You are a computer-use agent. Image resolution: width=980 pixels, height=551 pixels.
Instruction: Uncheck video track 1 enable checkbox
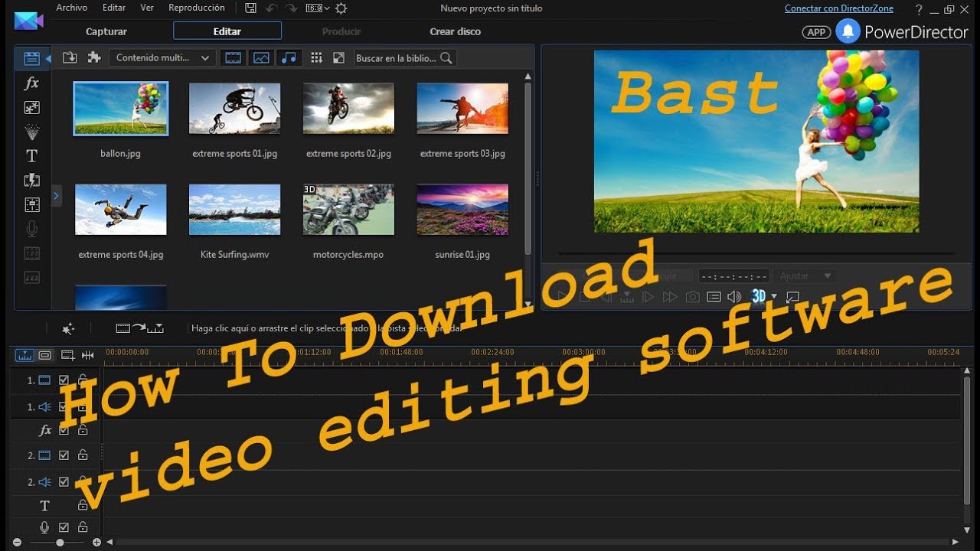[x=64, y=380]
